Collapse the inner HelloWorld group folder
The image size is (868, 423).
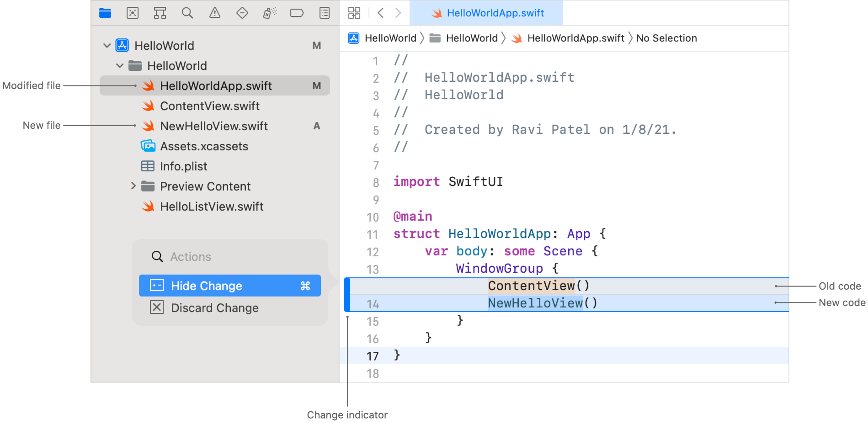point(120,65)
